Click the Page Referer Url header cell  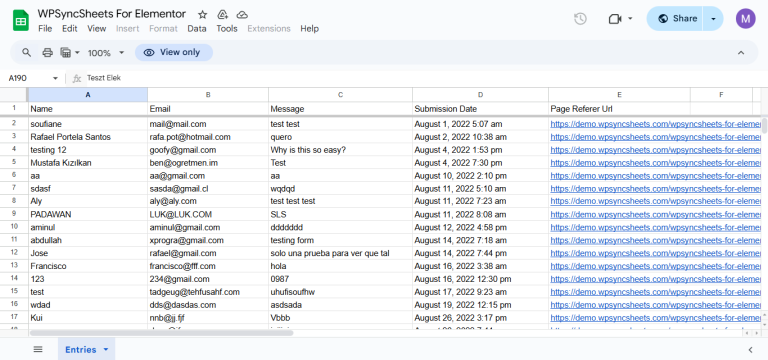point(619,109)
